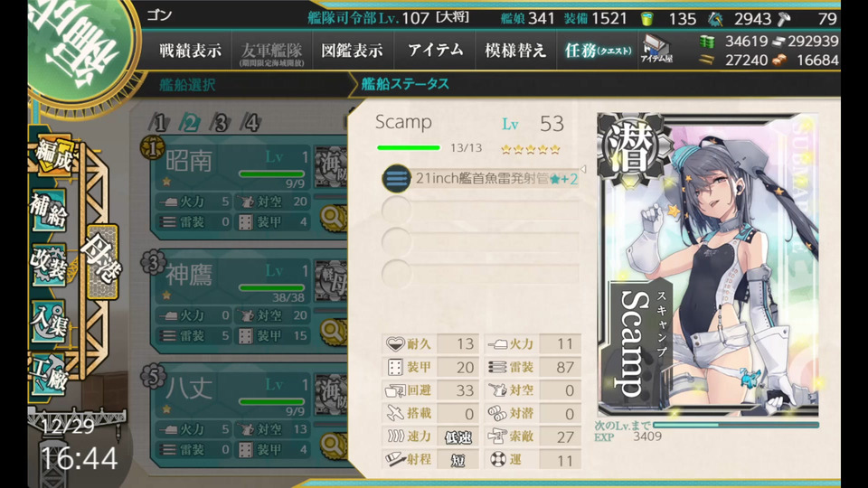868x488 pixels.
Task: Select the 補給 resupply icon
Action: [49, 211]
